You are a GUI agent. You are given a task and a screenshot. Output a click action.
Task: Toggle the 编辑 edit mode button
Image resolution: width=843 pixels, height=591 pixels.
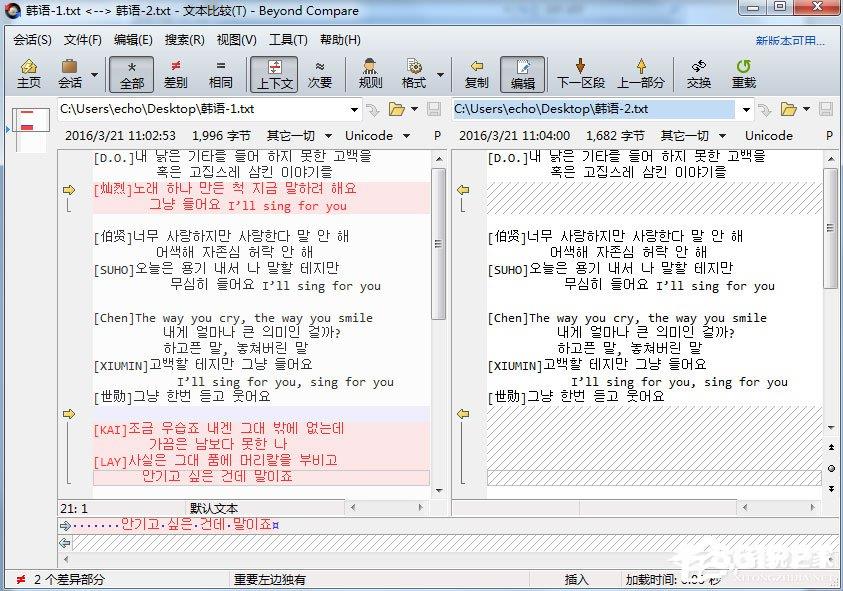pos(523,74)
